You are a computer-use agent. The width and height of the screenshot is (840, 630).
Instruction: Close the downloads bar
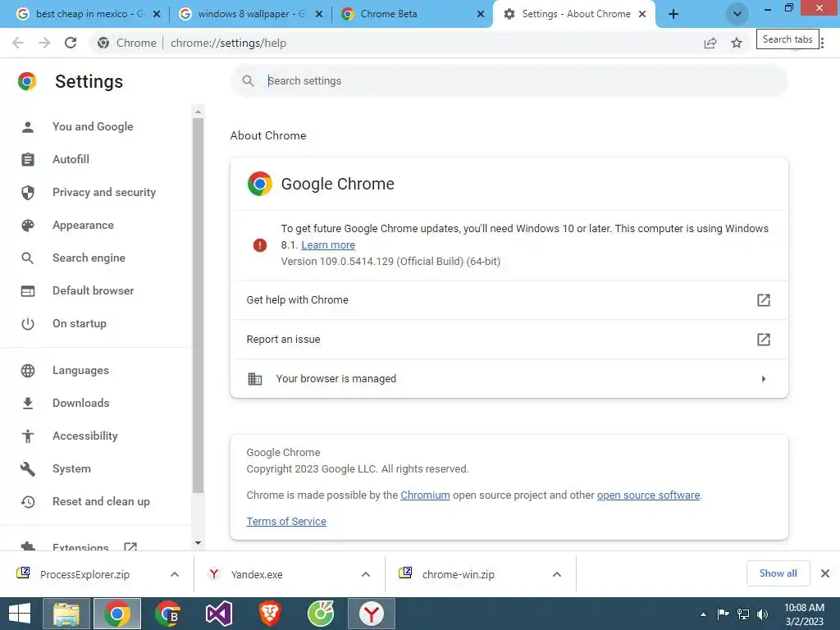(825, 573)
